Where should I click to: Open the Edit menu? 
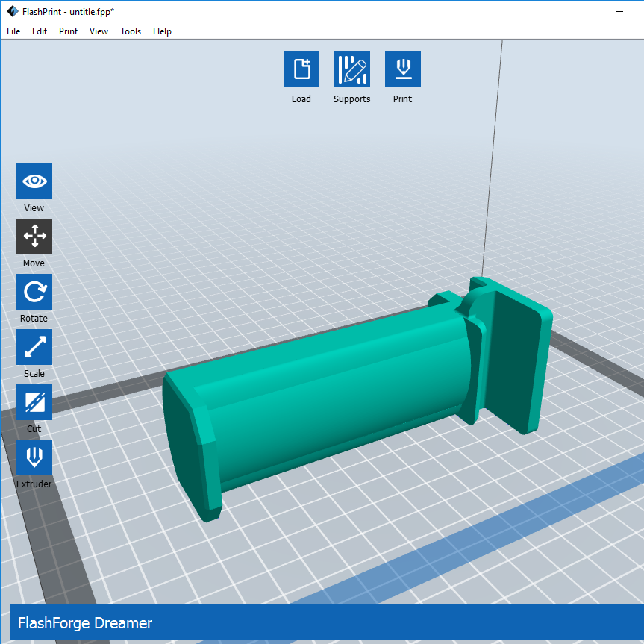coord(40,31)
